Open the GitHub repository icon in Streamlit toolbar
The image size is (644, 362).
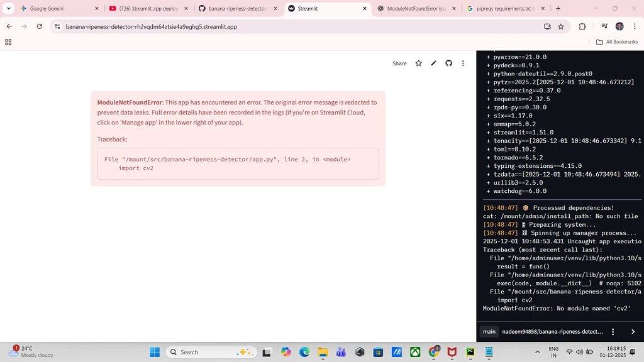tap(448, 63)
